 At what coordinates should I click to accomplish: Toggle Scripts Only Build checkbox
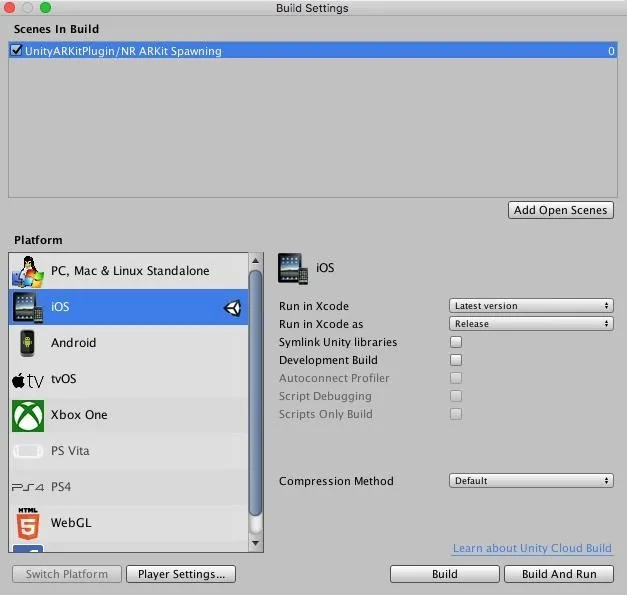click(456, 414)
